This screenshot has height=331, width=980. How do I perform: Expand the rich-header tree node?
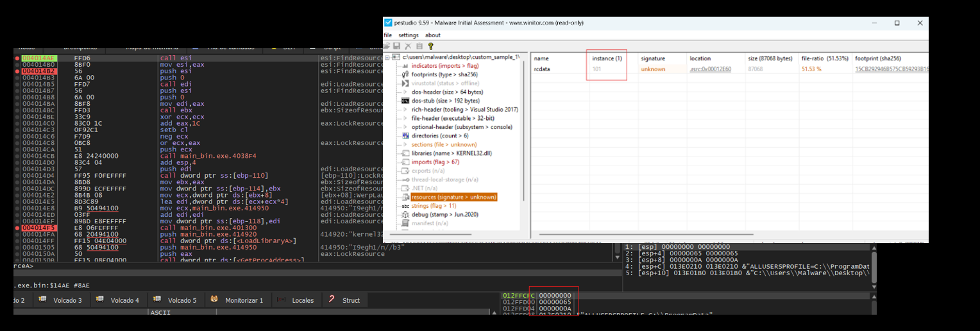click(405, 110)
